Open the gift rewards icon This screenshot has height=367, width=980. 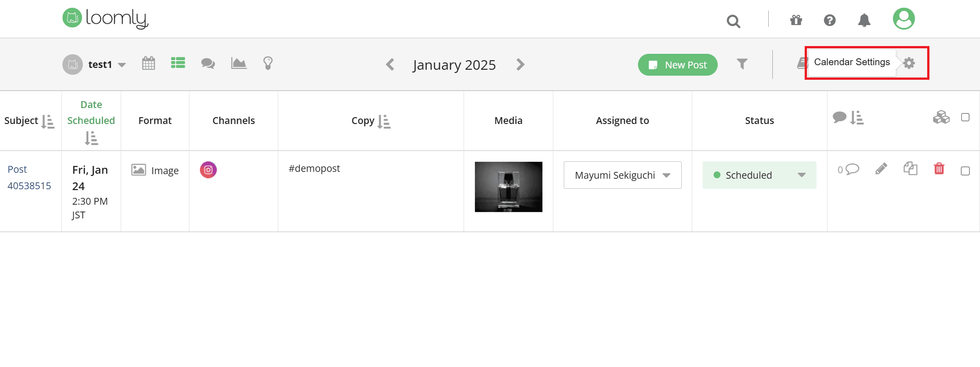(x=796, y=20)
